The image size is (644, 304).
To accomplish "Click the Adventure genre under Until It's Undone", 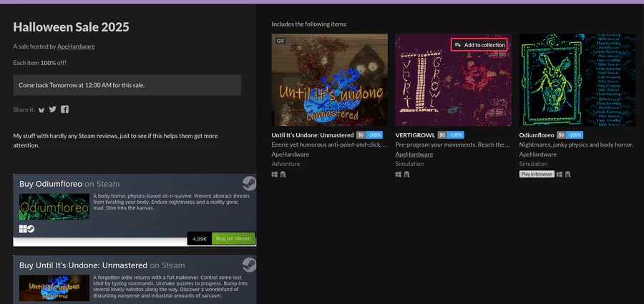I will pyautogui.click(x=286, y=164).
